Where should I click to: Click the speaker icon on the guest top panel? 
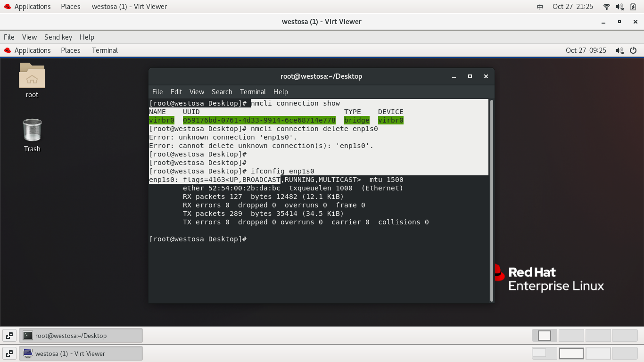pyautogui.click(x=619, y=50)
